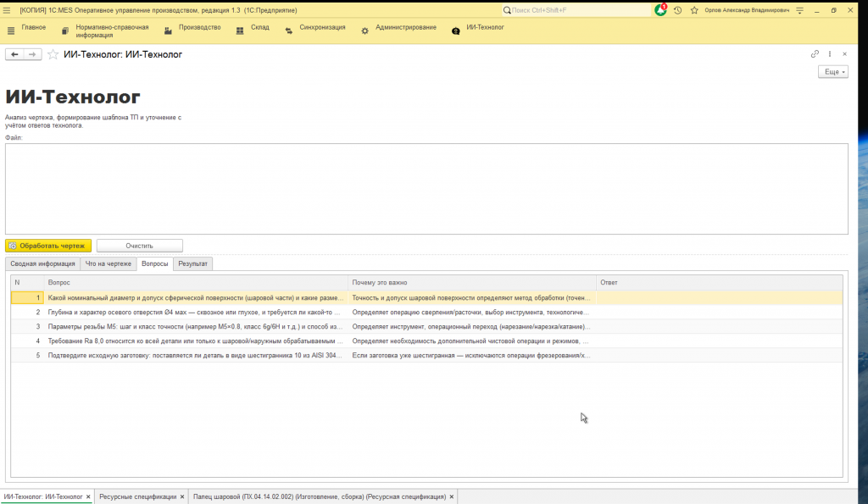Open the Производство section
Image resolution: width=868 pixels, height=504 pixels.
pos(199,27)
